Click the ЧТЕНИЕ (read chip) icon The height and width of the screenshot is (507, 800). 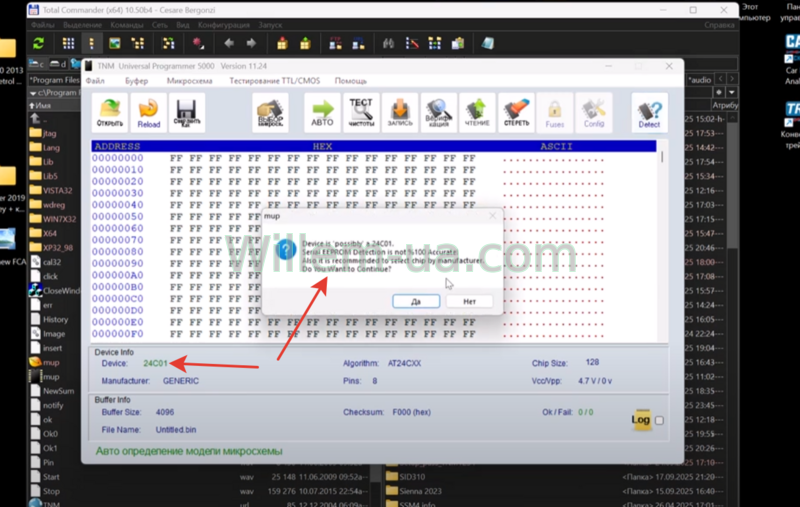pos(477,112)
